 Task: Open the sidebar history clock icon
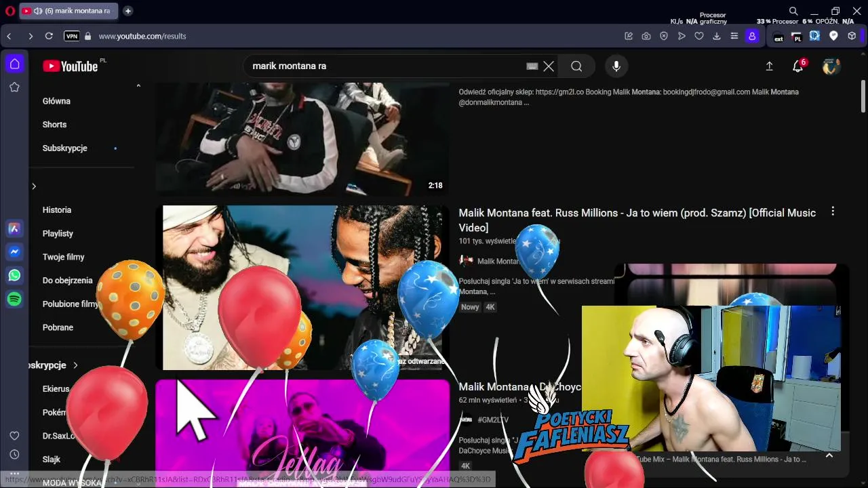click(x=14, y=455)
